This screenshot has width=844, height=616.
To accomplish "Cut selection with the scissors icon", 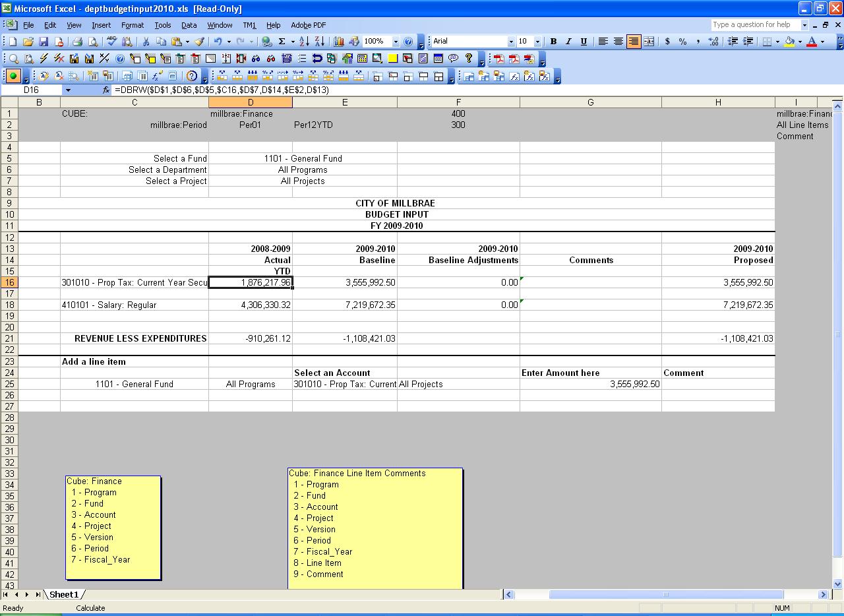I will [x=146, y=42].
